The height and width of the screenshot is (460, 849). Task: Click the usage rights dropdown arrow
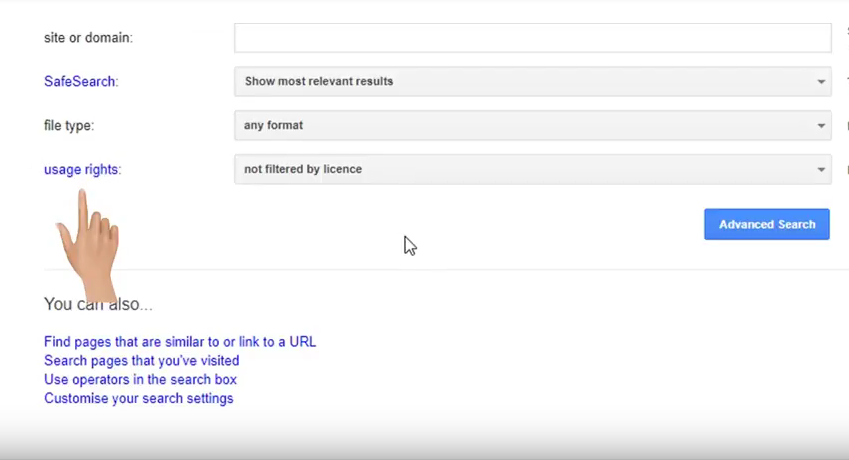[x=821, y=170]
